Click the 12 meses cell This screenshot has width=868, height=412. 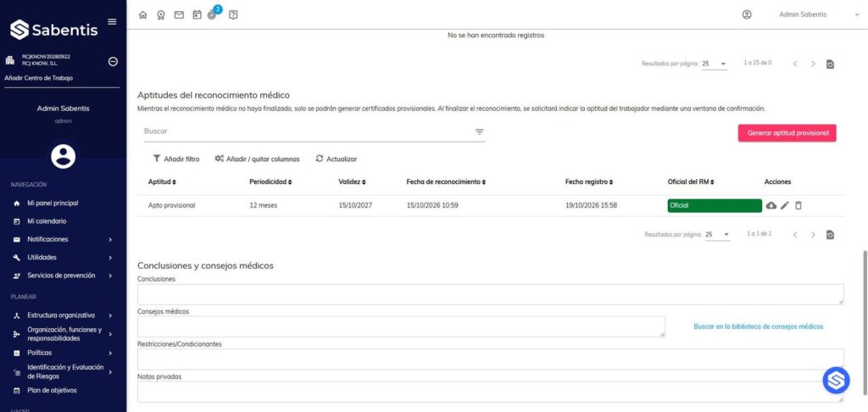click(x=264, y=205)
